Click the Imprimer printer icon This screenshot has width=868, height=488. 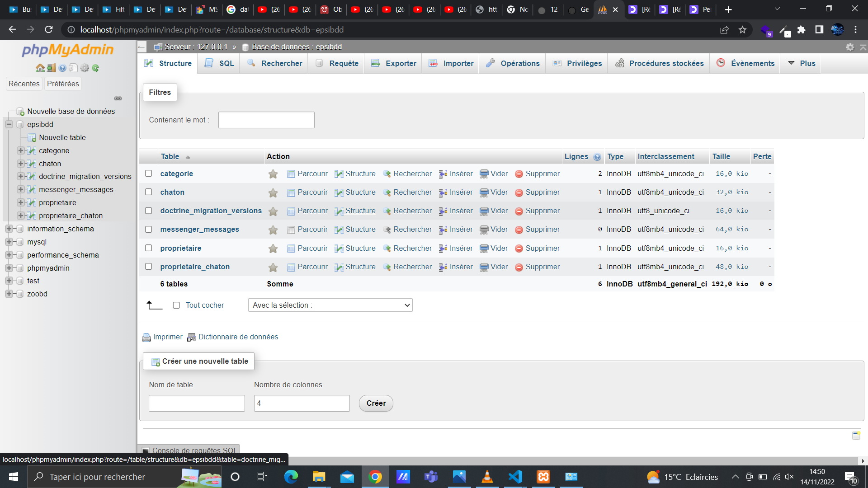click(x=146, y=337)
